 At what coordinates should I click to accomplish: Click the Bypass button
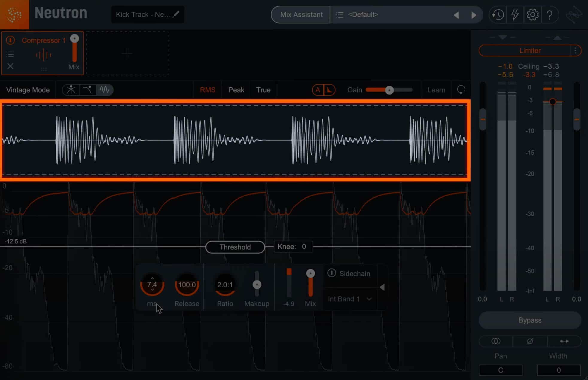[x=530, y=320]
